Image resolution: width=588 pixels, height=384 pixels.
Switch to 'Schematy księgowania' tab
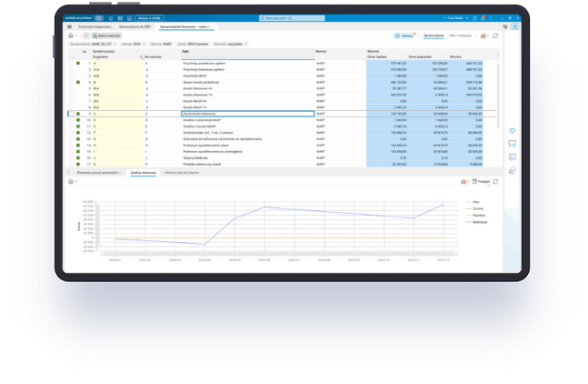pyautogui.click(x=95, y=27)
